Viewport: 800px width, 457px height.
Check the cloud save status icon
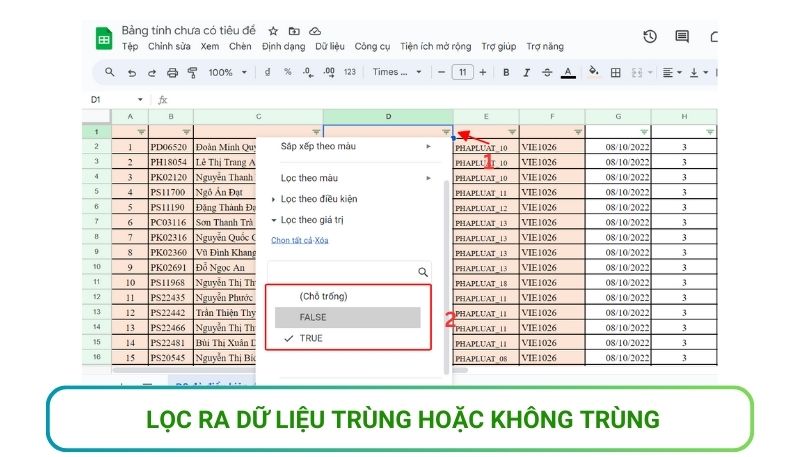coord(315,31)
